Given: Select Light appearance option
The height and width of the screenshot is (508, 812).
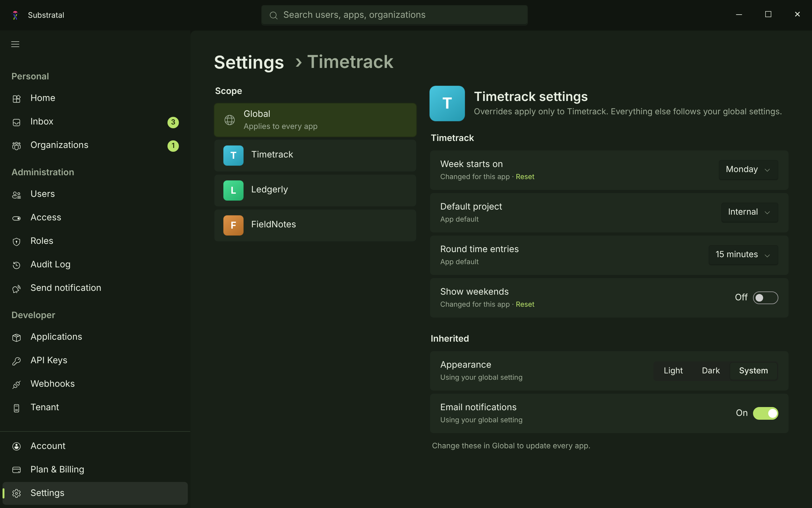Looking at the screenshot, I should click(673, 371).
